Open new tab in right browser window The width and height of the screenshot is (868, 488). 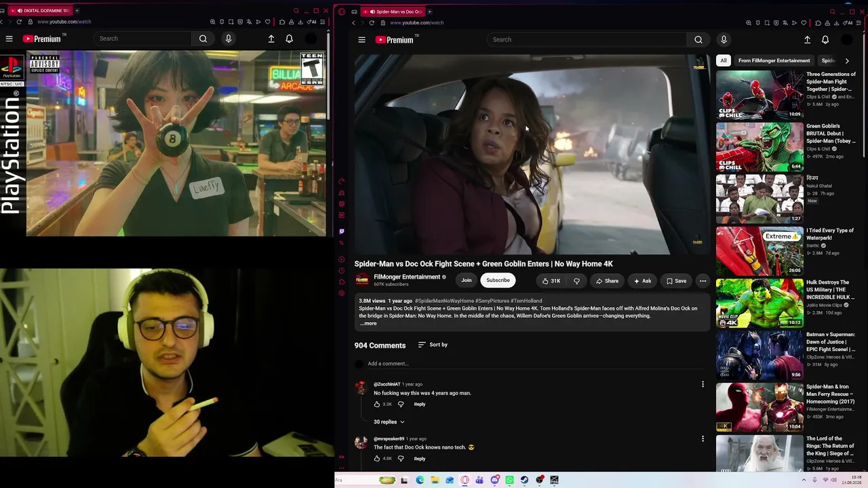429,12
